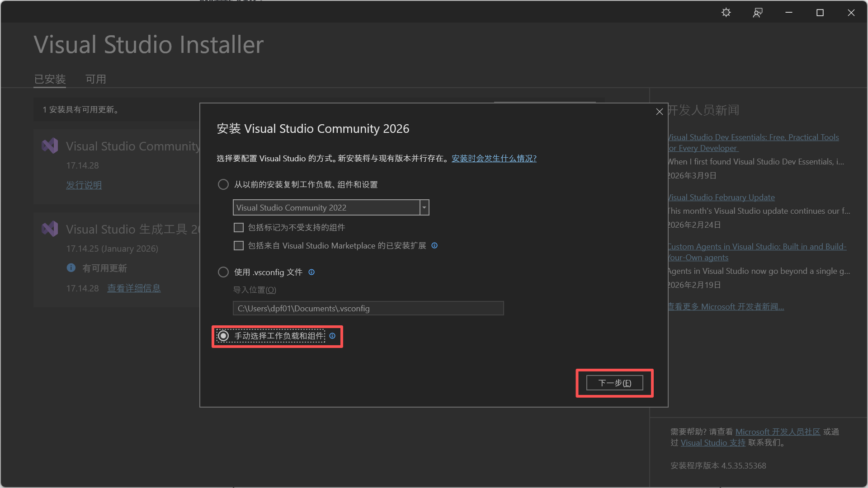
Task: Click info icon beside Marketplace extensions checkbox
Action: coord(434,245)
